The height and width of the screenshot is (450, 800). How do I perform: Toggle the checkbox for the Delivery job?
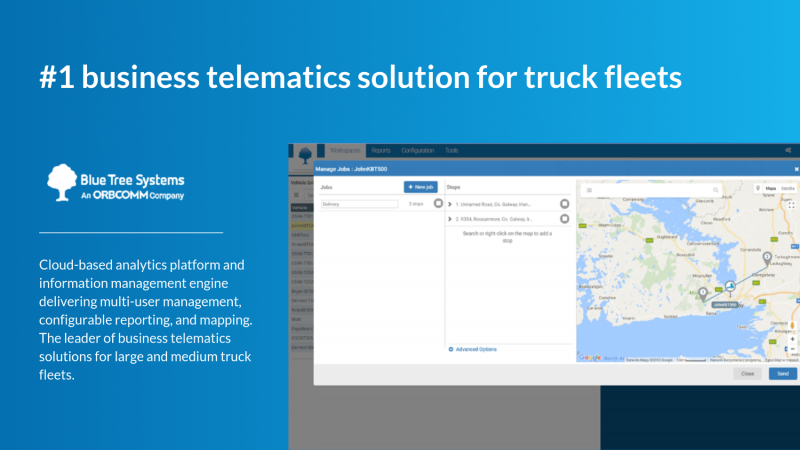[438, 204]
